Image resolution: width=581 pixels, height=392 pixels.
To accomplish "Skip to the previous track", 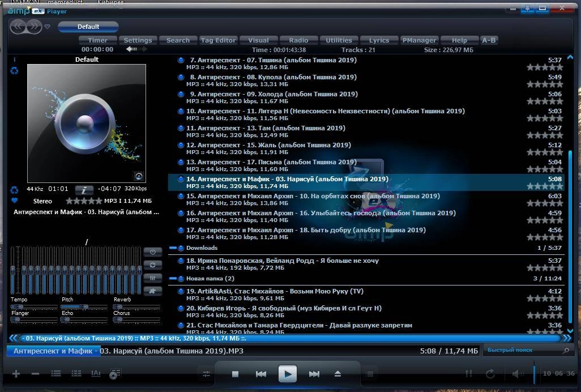I will (261, 374).
